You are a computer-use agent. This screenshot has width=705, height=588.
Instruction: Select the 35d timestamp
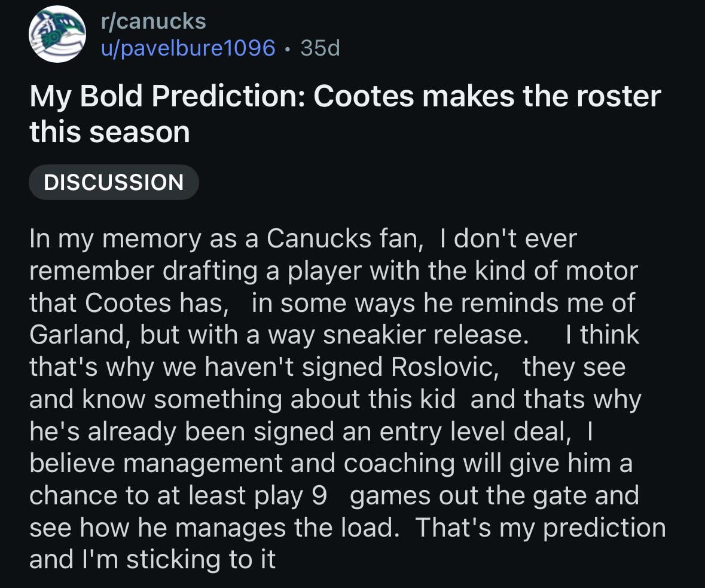(x=319, y=49)
